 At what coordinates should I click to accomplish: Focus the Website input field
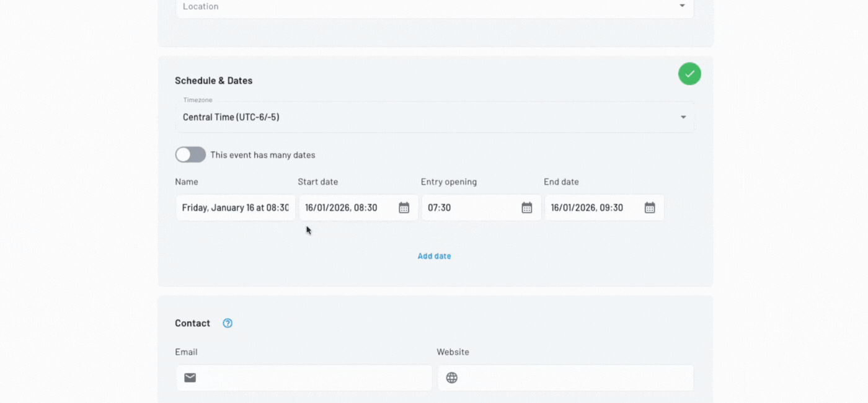pos(573,378)
